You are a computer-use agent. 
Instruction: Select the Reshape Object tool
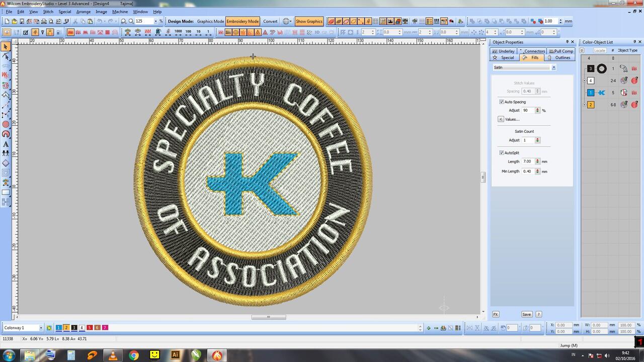tap(6, 56)
